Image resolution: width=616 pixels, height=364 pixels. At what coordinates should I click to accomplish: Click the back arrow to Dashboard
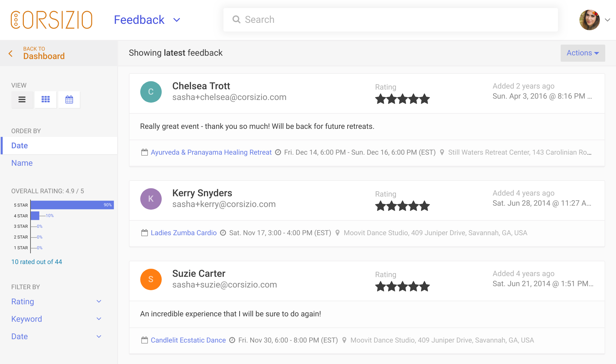[x=11, y=54]
